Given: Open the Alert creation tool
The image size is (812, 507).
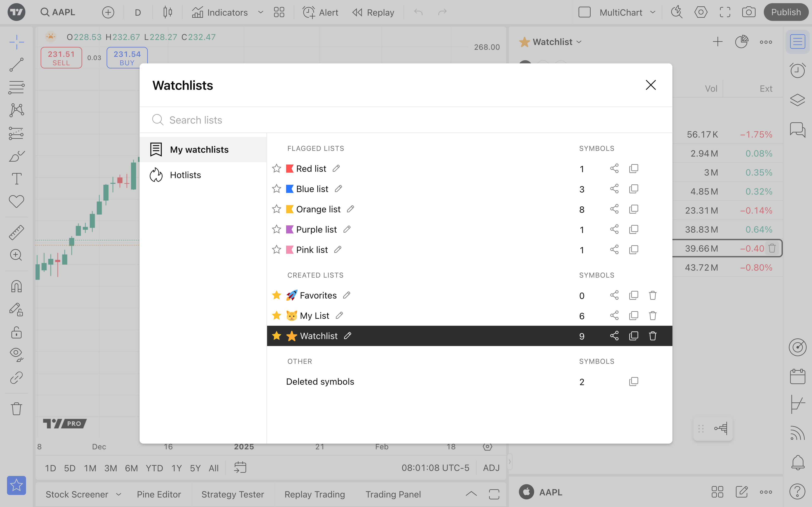Looking at the screenshot, I should click(x=320, y=12).
